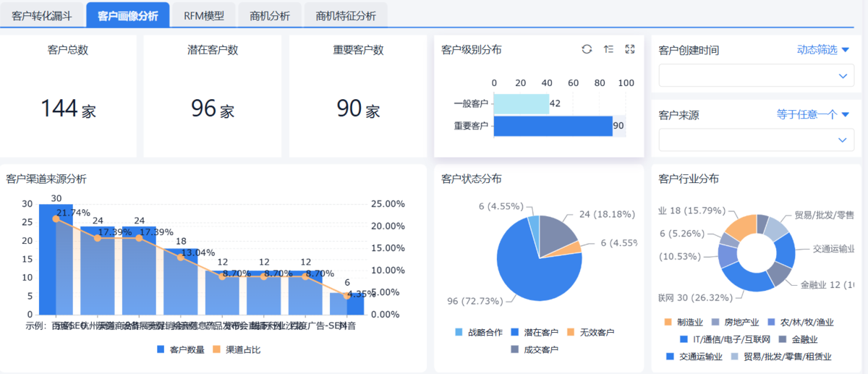Toggle 成交客户 legend entry
This screenshot has height=374, width=868.
535,349
